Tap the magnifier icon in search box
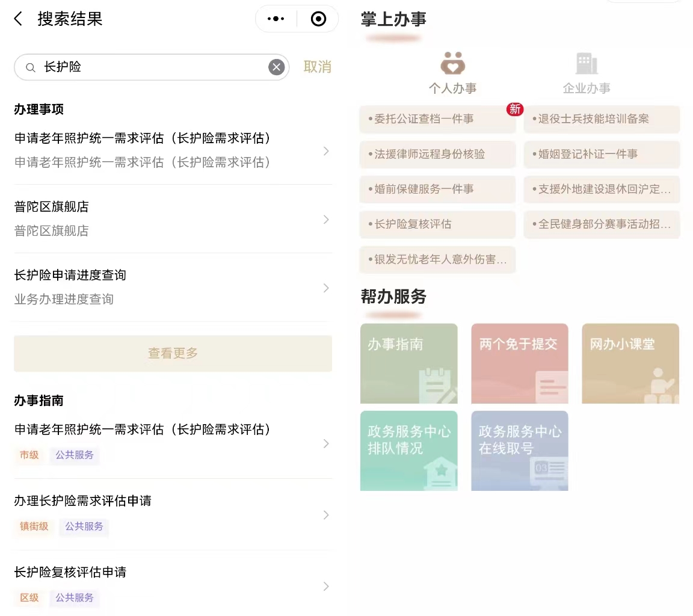The width and height of the screenshot is (693, 616). (31, 67)
